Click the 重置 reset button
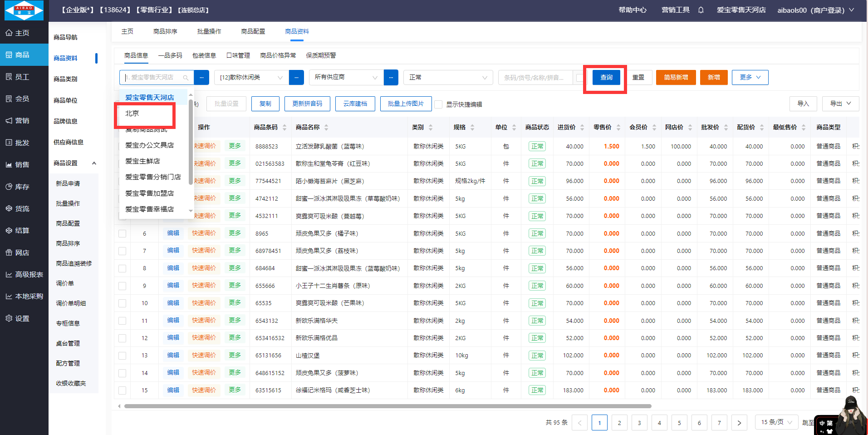The height and width of the screenshot is (435, 868). (638, 77)
